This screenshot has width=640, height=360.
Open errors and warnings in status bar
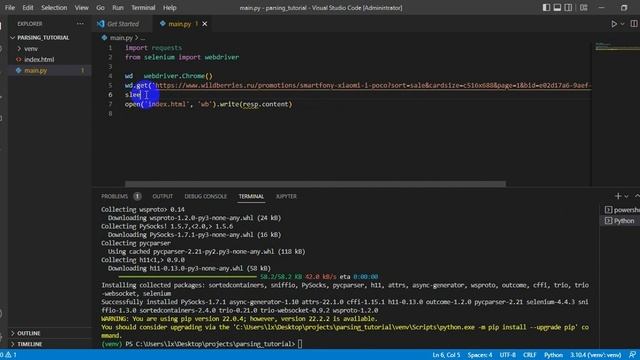point(9,355)
